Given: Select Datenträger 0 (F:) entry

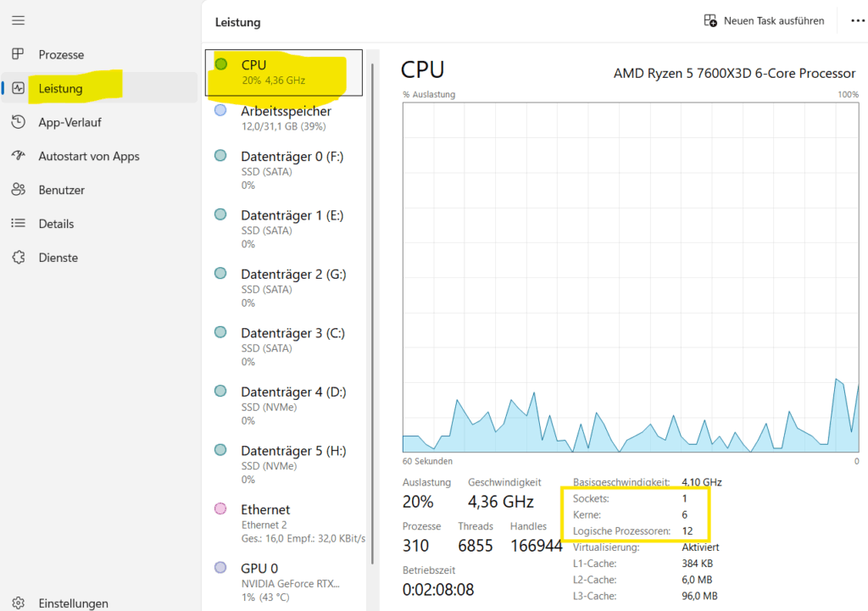Looking at the screenshot, I should click(x=292, y=169).
